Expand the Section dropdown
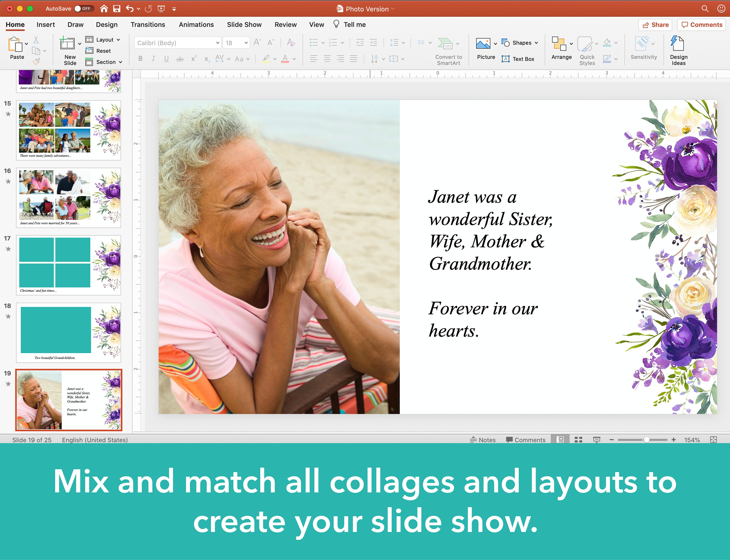This screenshot has width=730, height=560. coord(104,62)
